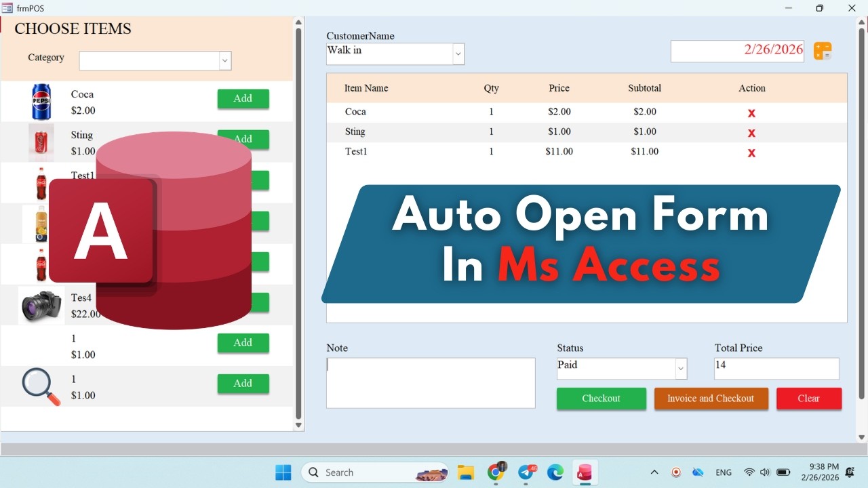Remove Coca from the order with red X
This screenshot has height=488, width=868.
[751, 113]
